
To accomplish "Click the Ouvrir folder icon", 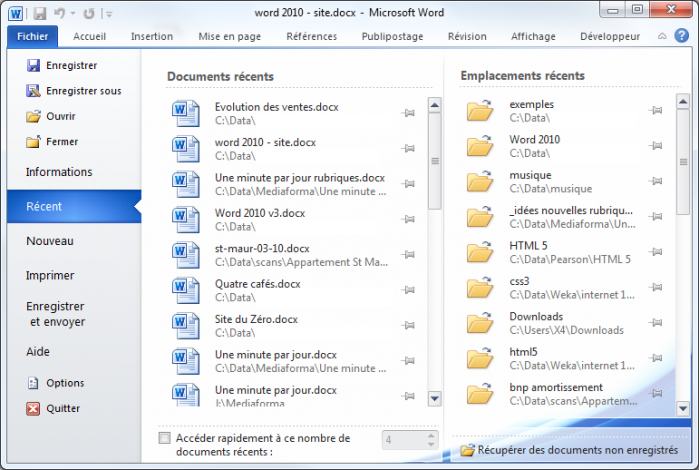I will point(33,116).
